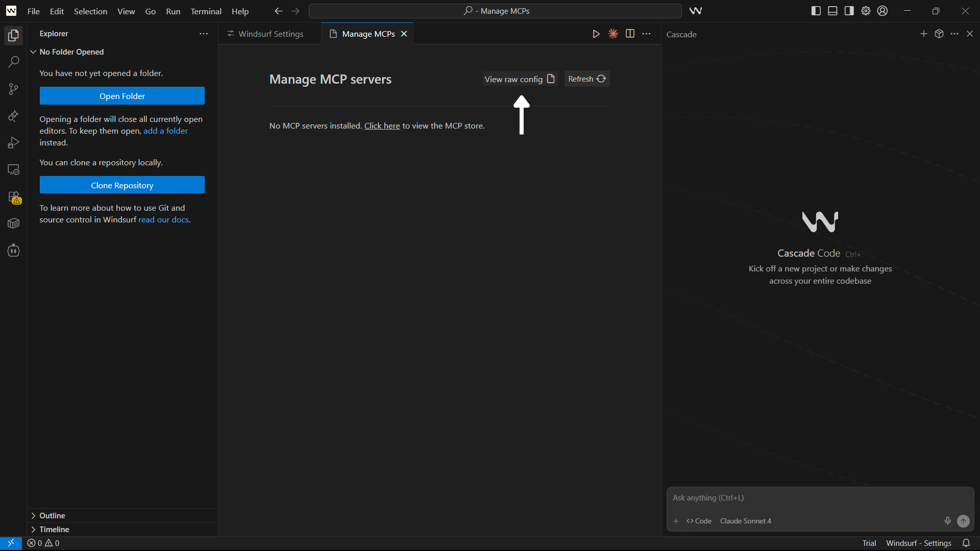Toggle the primary side bar
The width and height of the screenshot is (980, 551).
point(816,11)
